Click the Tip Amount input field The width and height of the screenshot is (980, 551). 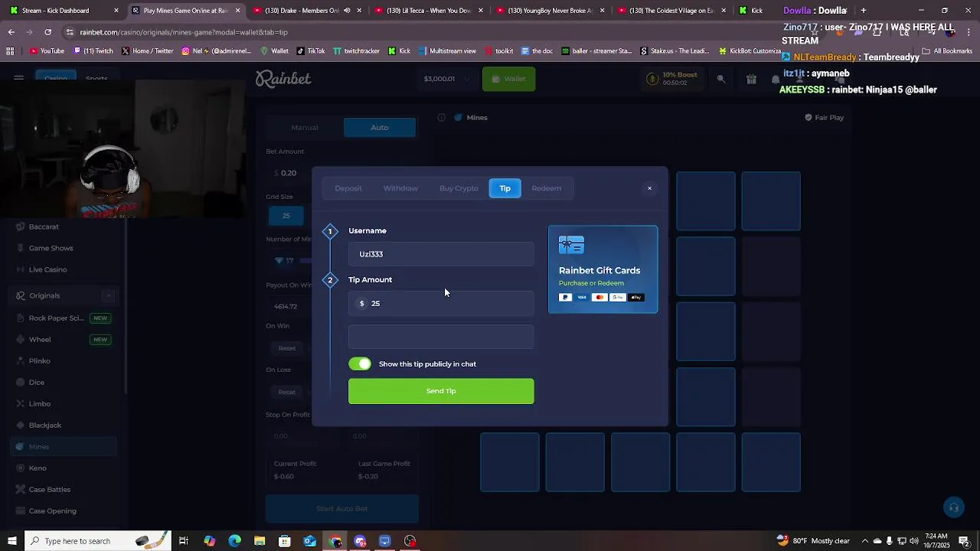(x=441, y=303)
